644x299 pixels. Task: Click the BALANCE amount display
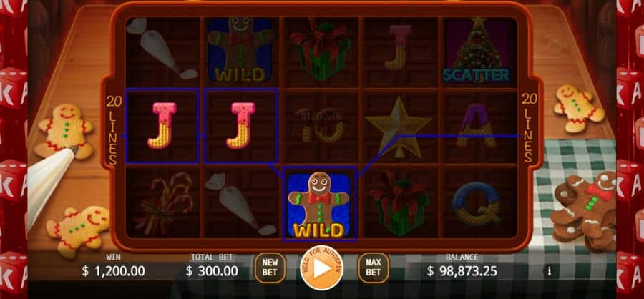(462, 271)
